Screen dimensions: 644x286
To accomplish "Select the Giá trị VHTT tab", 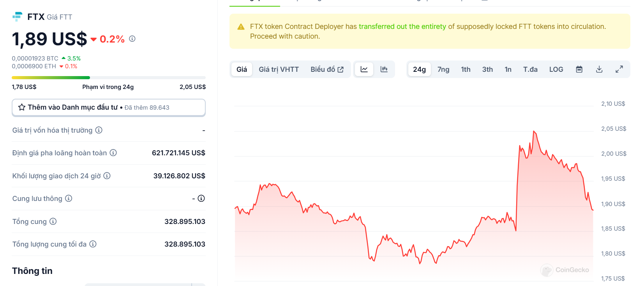I will [279, 69].
